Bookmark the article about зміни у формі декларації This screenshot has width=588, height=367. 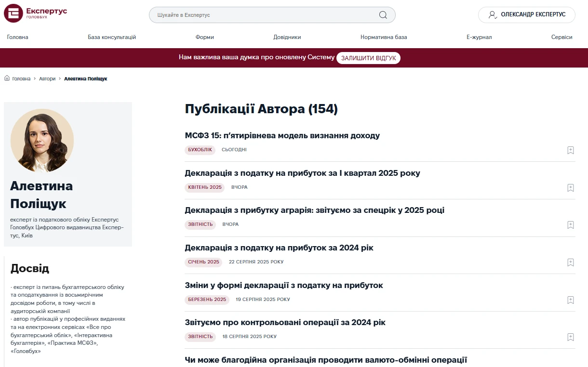571,300
